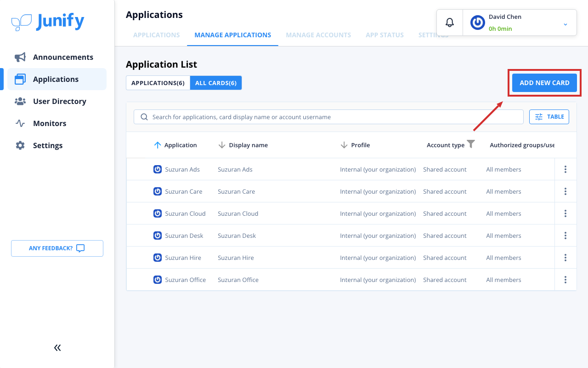
Task: Click the Suzuran Office display name cell
Action: tap(238, 280)
